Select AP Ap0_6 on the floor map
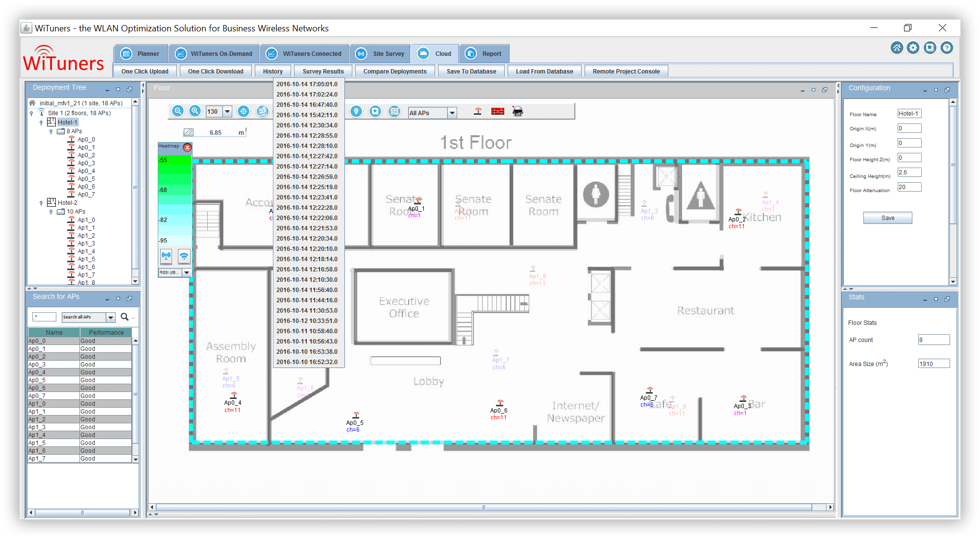 pyautogui.click(x=499, y=410)
